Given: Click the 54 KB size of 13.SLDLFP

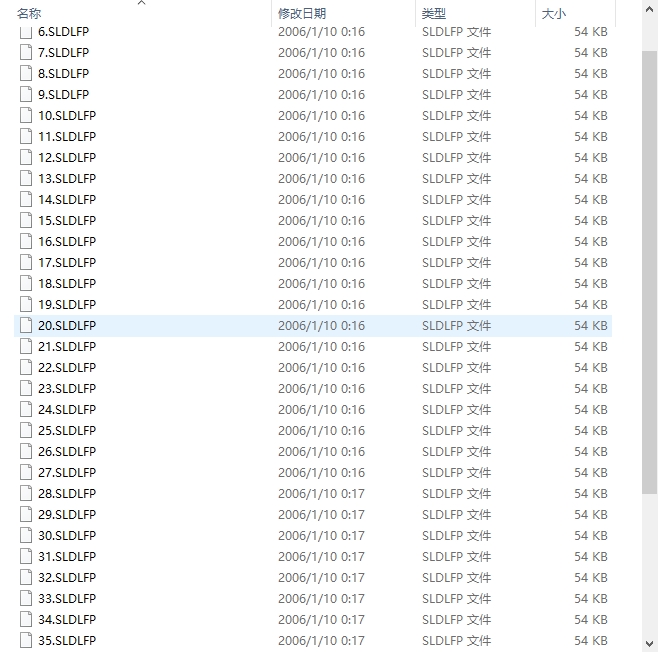Looking at the screenshot, I should pos(591,178).
